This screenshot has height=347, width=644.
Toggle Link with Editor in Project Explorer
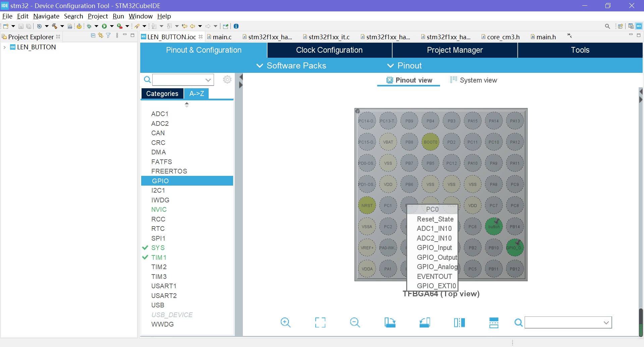click(101, 36)
